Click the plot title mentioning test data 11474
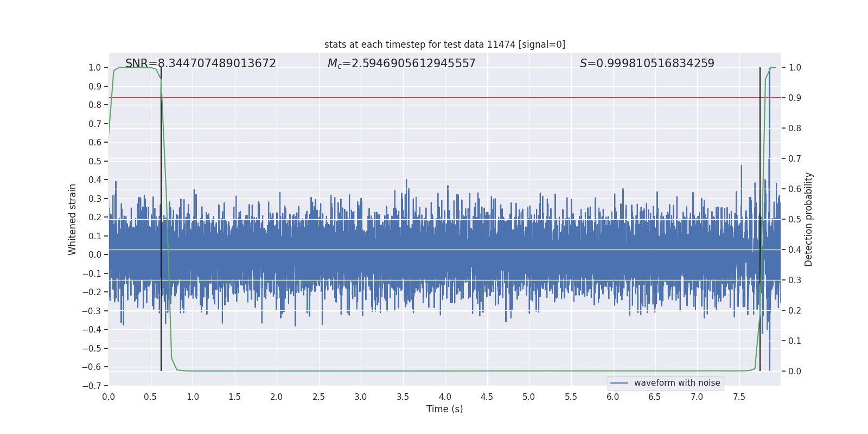Image resolution: width=868 pixels, height=434 pixels. click(x=444, y=44)
